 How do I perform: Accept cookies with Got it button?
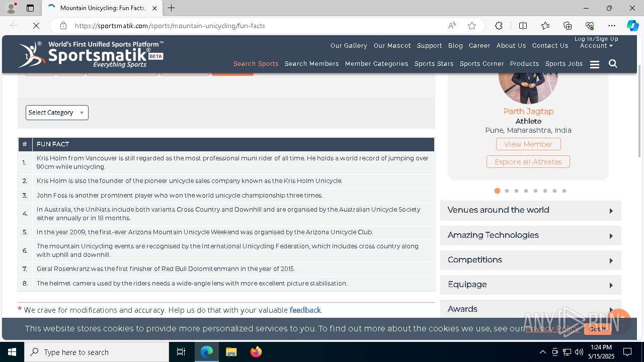(598, 329)
